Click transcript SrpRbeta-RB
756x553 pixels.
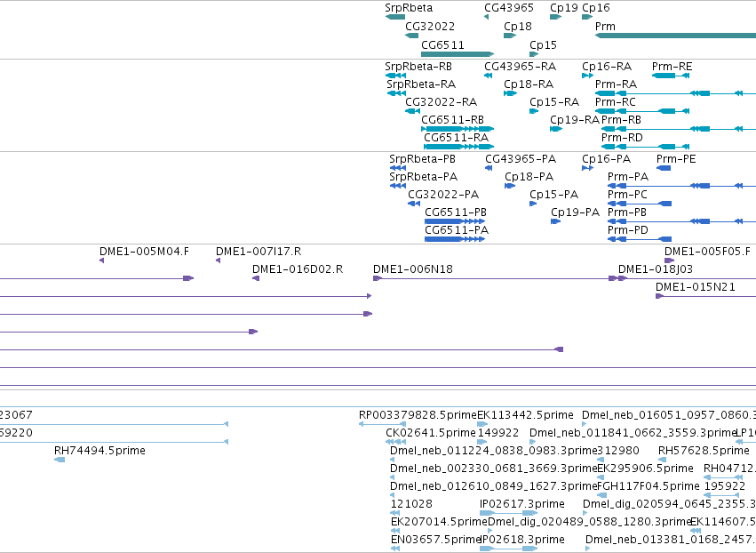click(x=395, y=76)
